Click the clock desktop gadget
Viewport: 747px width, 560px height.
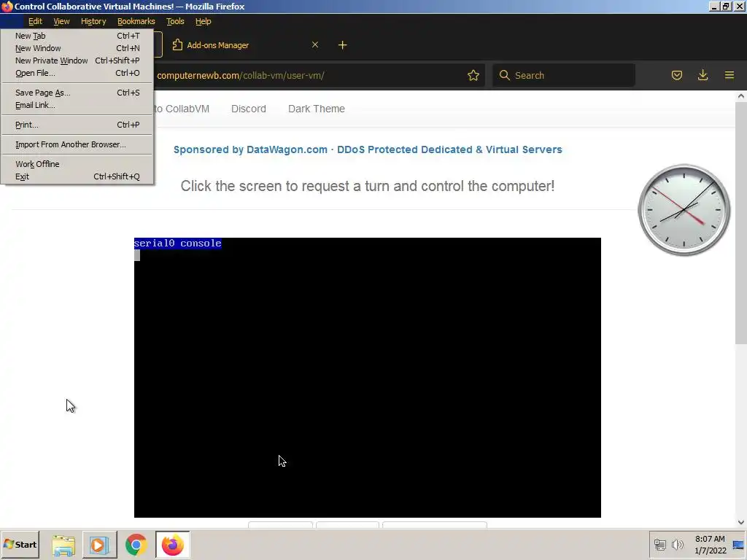pos(684,210)
